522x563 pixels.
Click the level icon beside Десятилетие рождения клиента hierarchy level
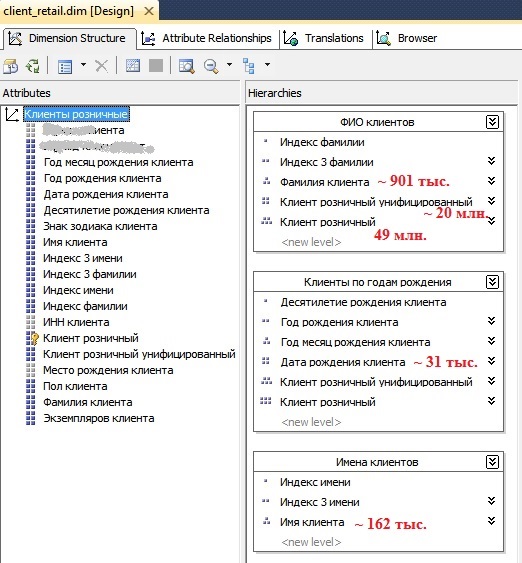266,301
